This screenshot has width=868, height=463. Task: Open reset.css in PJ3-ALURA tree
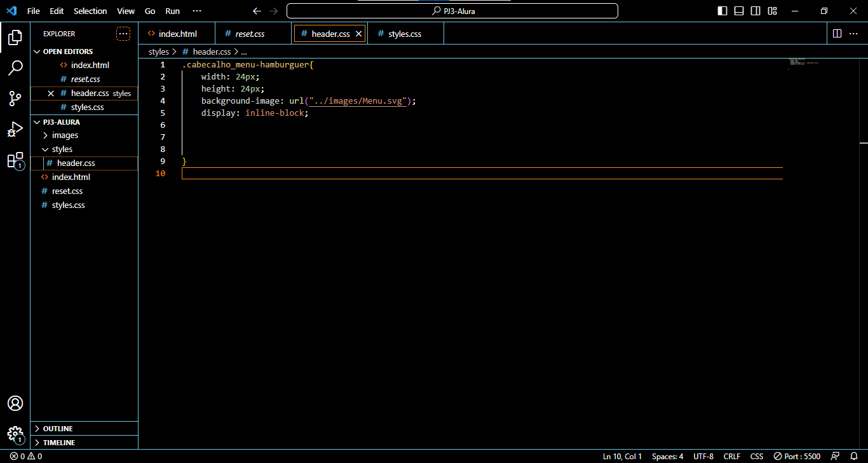84,191
